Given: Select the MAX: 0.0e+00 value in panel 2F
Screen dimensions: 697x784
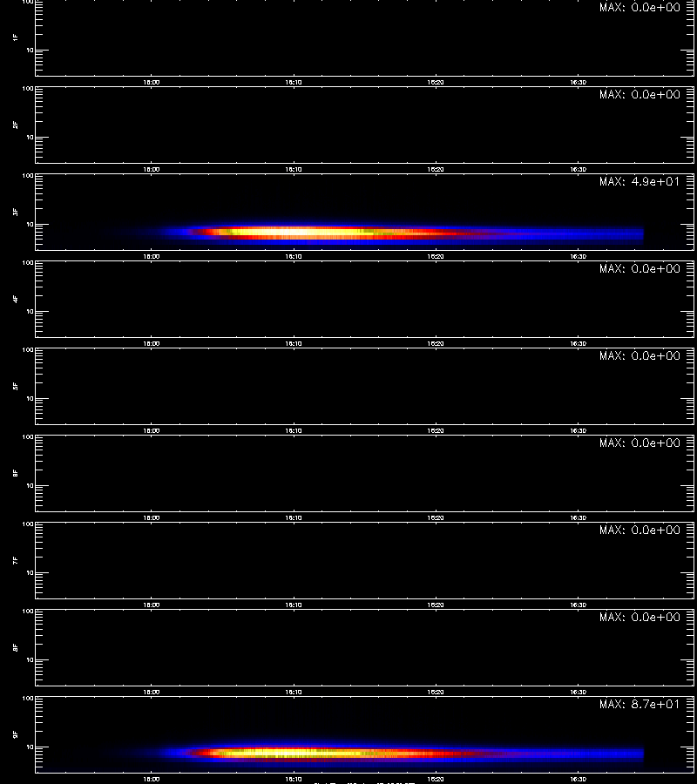Looking at the screenshot, I should 639,94.
